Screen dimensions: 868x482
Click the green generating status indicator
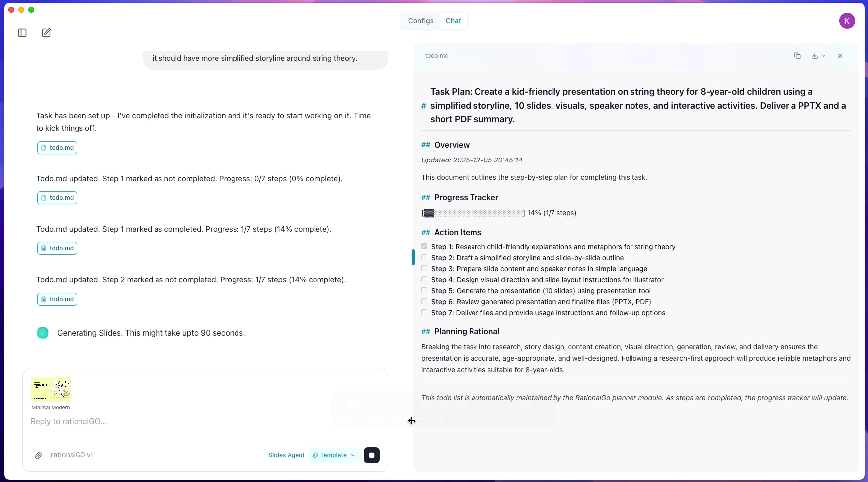pos(43,333)
